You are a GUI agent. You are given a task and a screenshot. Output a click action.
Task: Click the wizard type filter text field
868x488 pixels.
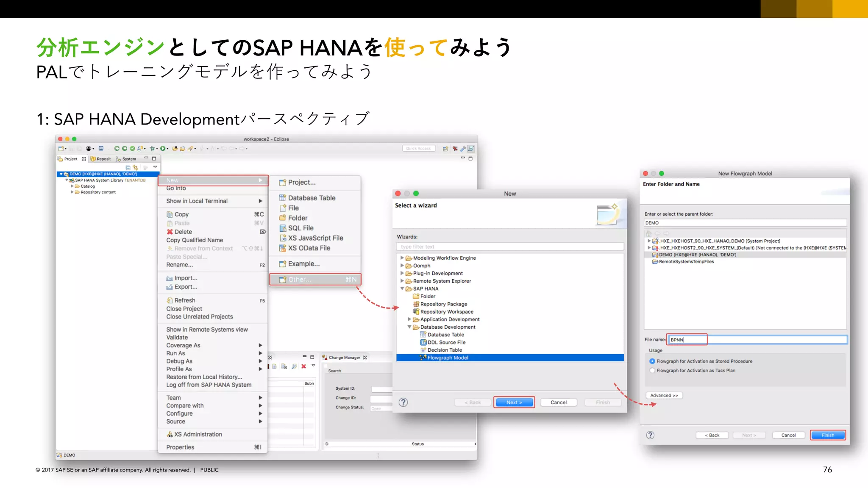[510, 247]
